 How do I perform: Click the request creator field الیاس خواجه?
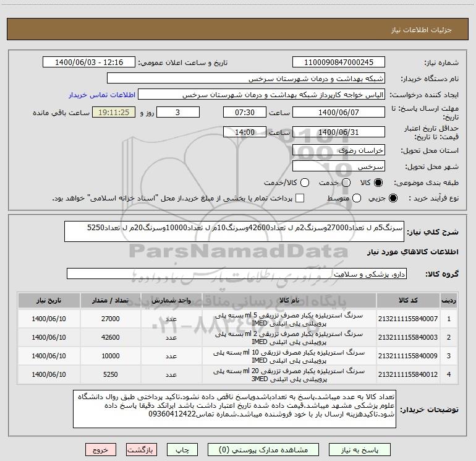[261, 95]
